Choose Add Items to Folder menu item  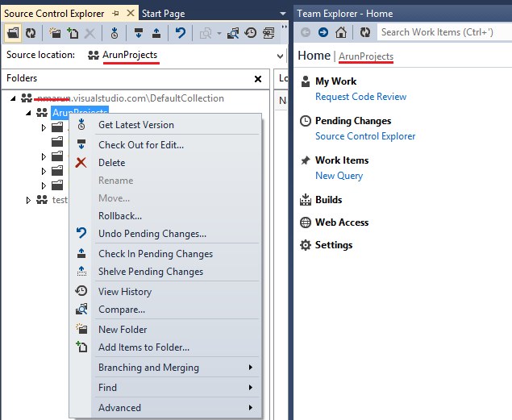click(x=165, y=347)
